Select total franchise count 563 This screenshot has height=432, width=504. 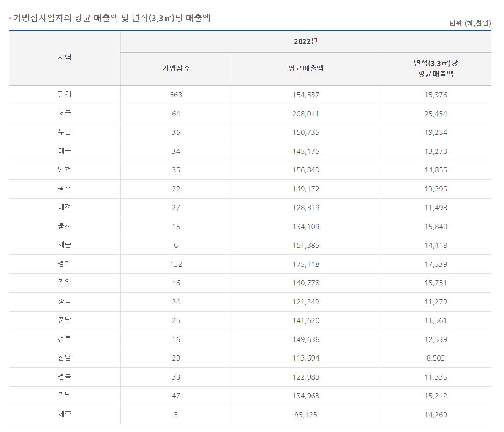coord(176,95)
